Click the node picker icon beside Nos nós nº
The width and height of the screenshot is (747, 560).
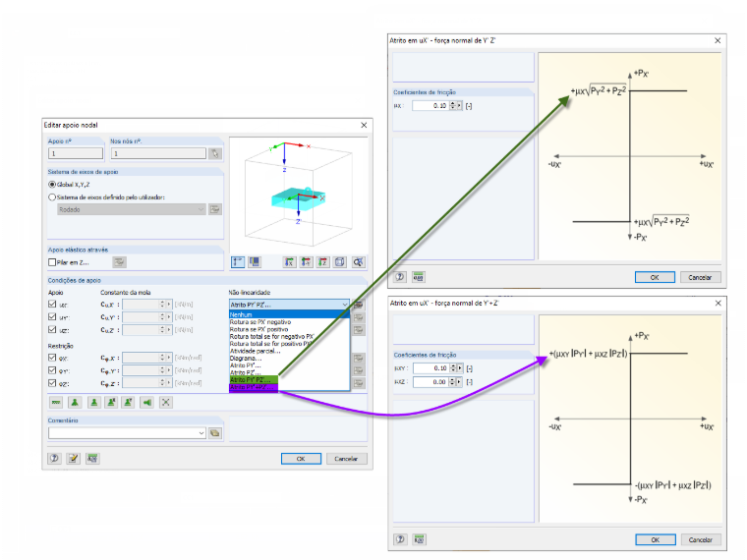point(215,153)
